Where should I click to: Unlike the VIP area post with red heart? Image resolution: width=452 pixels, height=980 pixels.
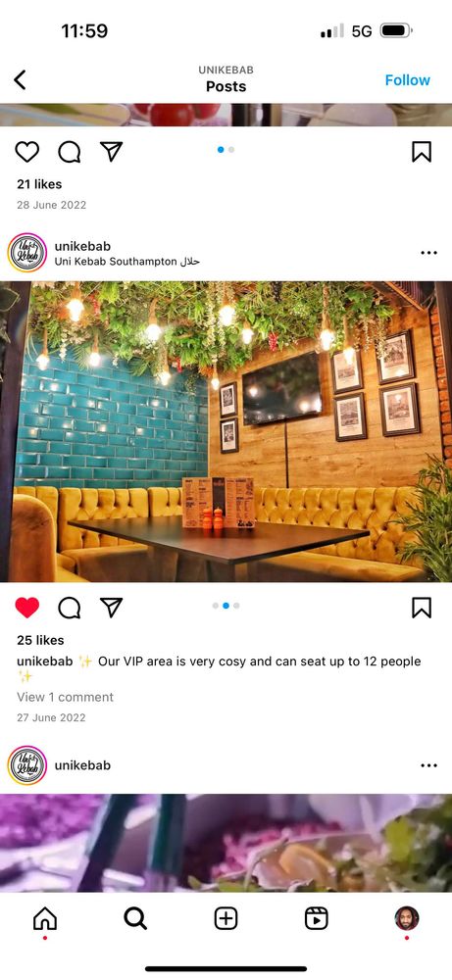pos(26,607)
